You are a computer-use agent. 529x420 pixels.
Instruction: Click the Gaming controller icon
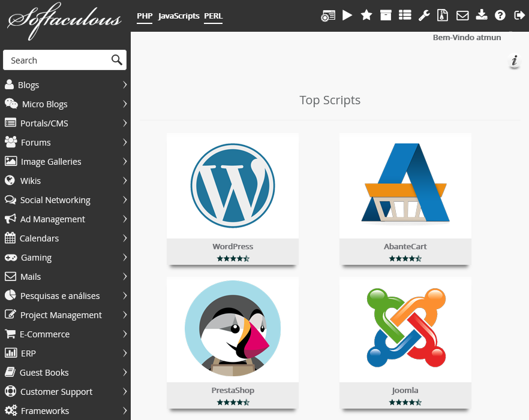11,258
